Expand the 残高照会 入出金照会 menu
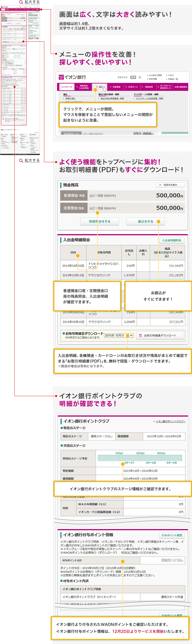Image resolution: width=192 pixels, height=644 pixels. pyautogui.click(x=83, y=87)
